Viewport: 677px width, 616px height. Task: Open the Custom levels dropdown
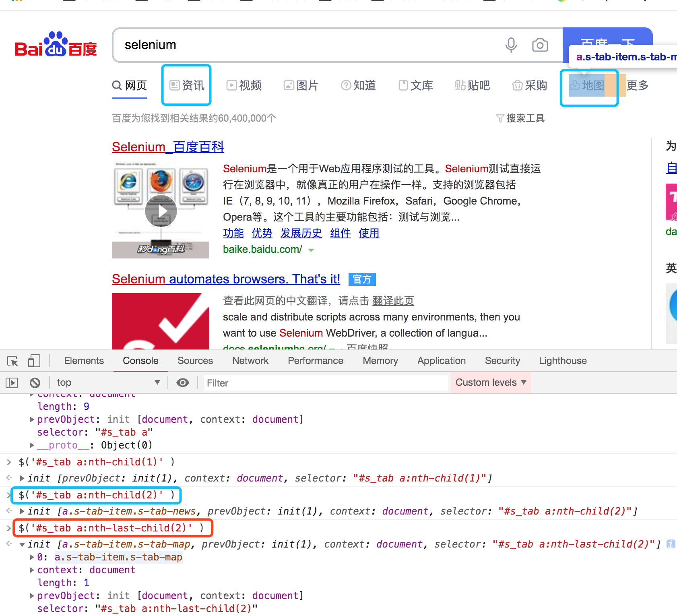click(491, 382)
